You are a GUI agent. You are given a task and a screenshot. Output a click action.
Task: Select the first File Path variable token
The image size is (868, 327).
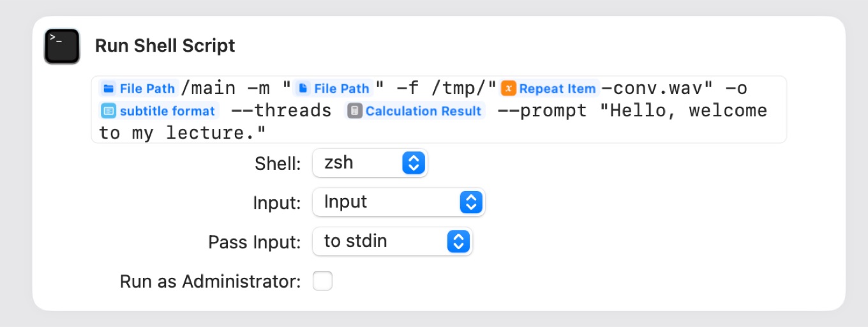click(x=139, y=88)
